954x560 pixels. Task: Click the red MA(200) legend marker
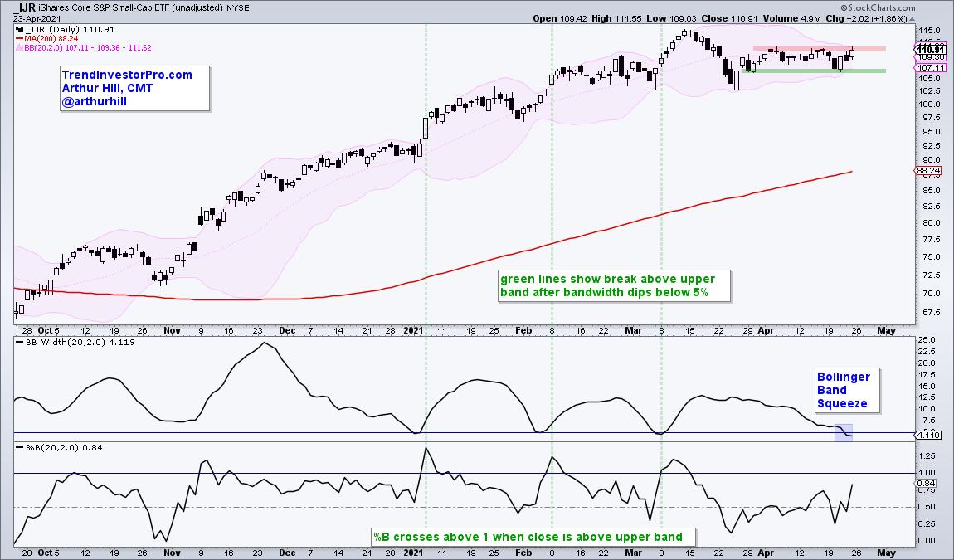(21, 37)
